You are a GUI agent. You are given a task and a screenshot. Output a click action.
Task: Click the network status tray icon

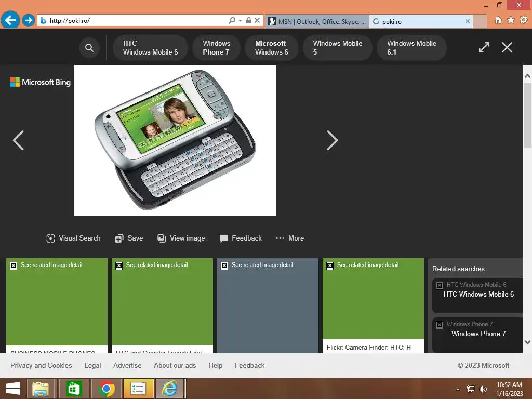click(471, 389)
